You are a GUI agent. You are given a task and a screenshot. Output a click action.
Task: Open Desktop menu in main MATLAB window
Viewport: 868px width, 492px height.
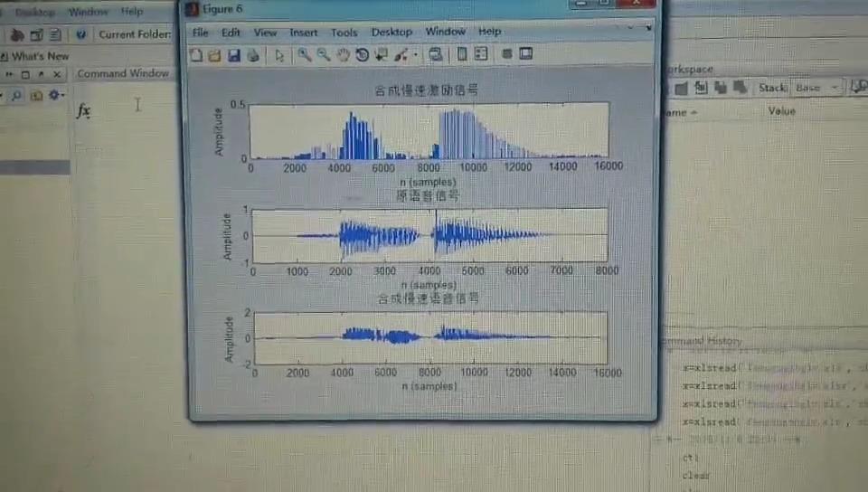pos(34,12)
